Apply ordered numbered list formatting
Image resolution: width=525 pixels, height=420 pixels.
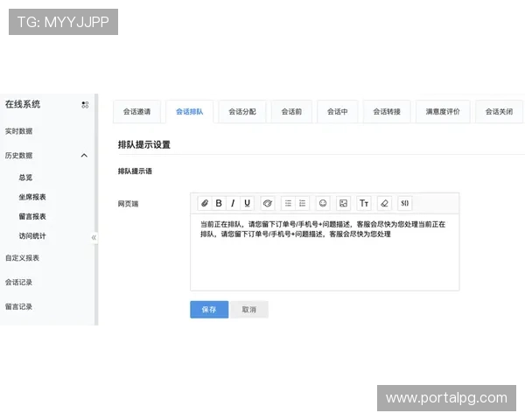tap(303, 203)
